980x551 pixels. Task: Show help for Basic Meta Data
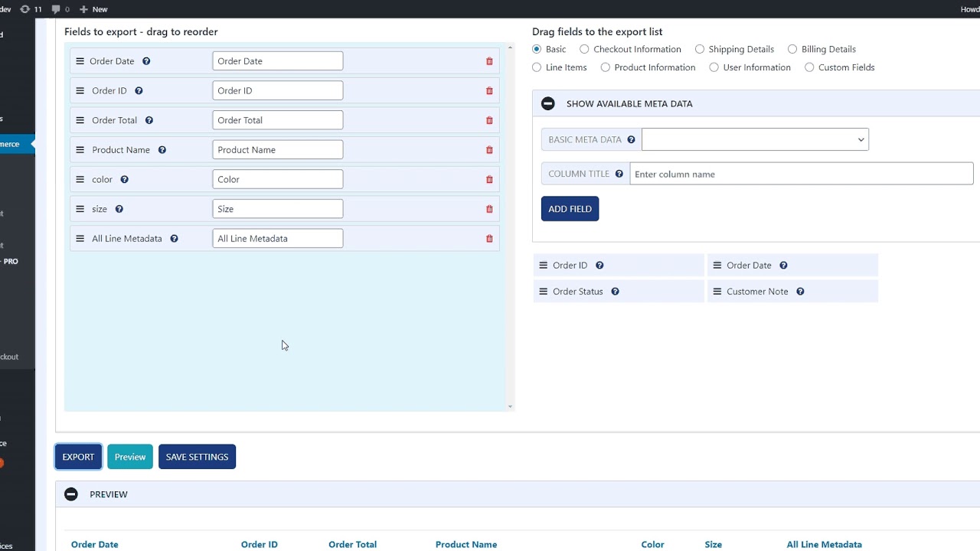point(631,140)
